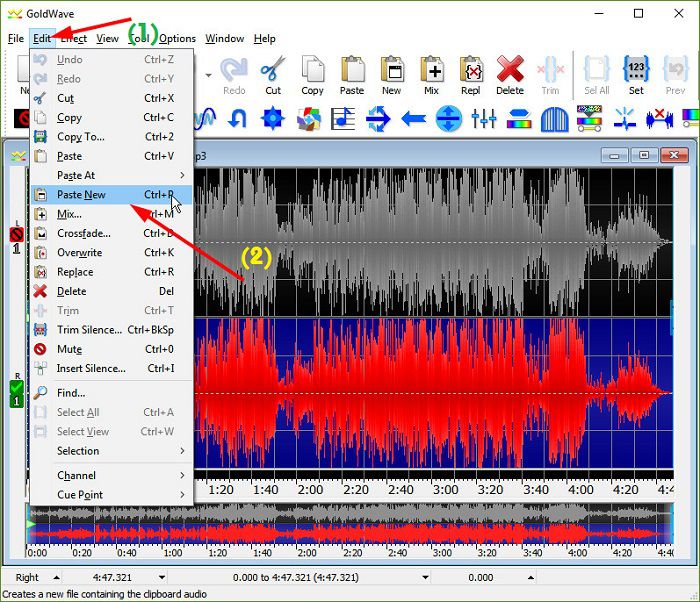The height and width of the screenshot is (602, 700).
Task: Click the waveform with red X icon
Action: (x=659, y=119)
